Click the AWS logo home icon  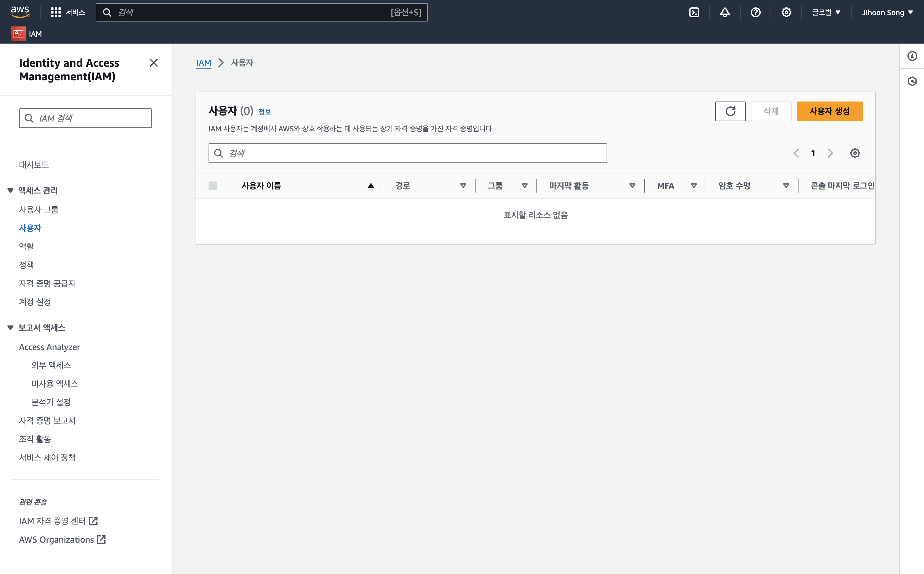(x=20, y=12)
